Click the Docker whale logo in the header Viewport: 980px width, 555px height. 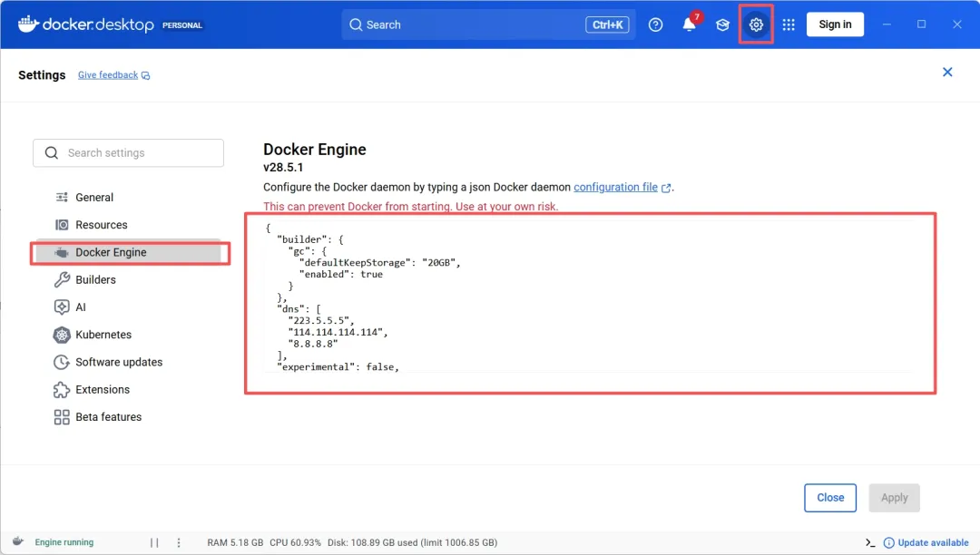pos(28,24)
